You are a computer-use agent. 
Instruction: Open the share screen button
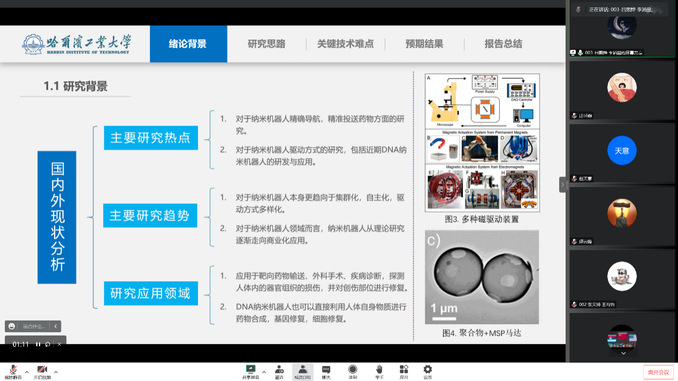tap(250, 372)
